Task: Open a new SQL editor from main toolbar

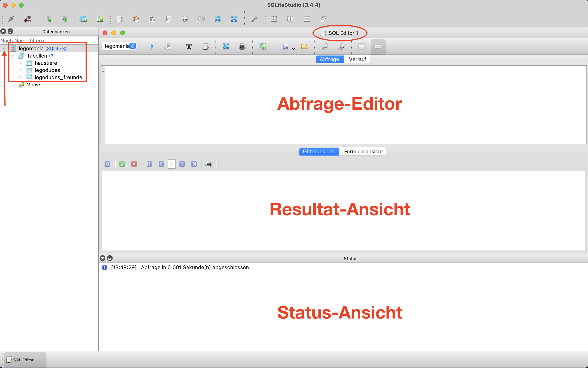Action: tap(119, 19)
